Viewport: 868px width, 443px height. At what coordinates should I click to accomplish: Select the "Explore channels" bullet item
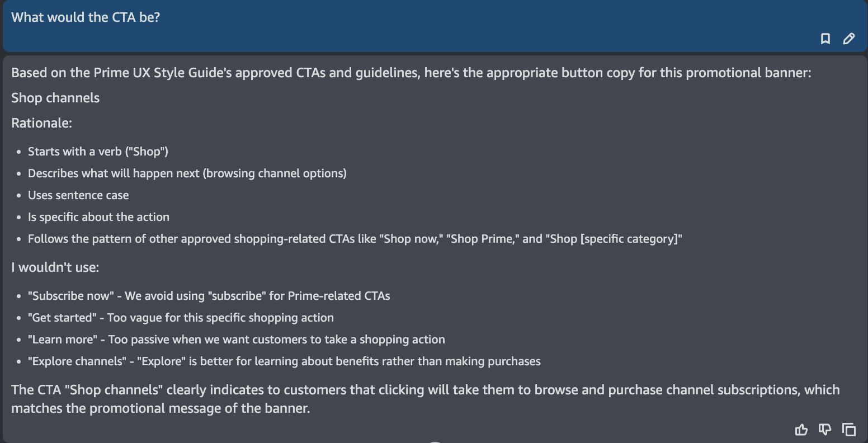(x=284, y=361)
